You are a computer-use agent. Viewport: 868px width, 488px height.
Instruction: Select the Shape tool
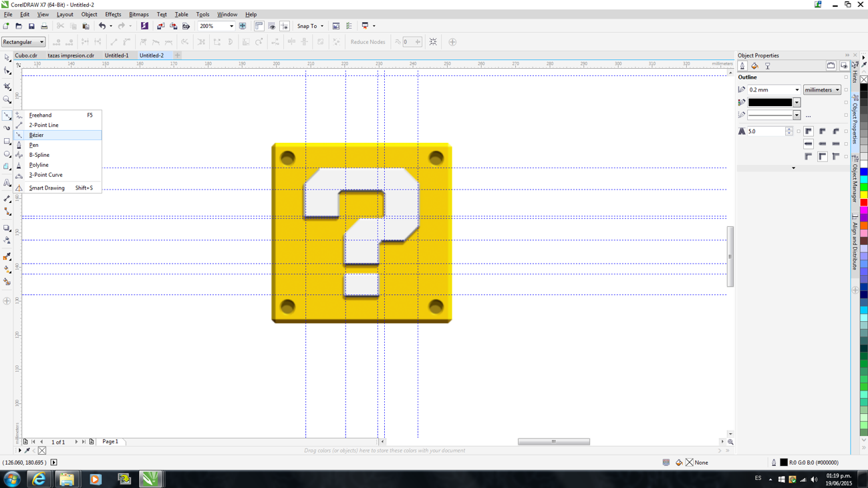7,71
